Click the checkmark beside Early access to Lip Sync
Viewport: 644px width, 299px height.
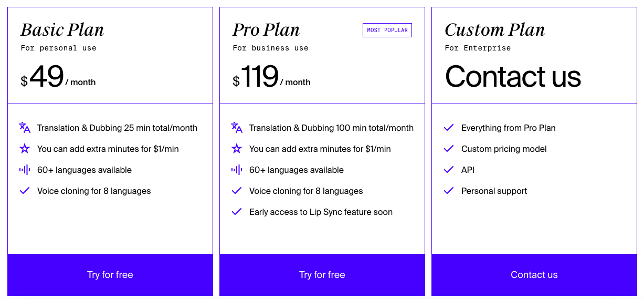pos(237,212)
